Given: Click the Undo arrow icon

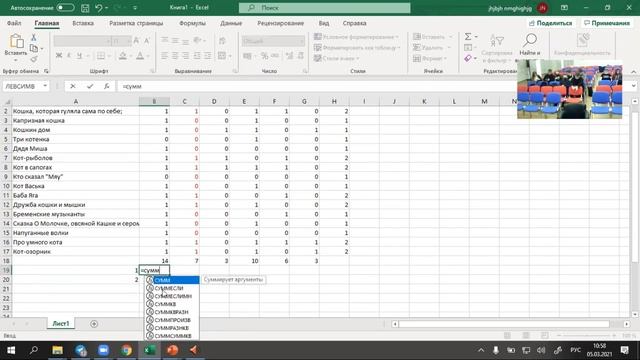Looking at the screenshot, I should click(x=98, y=8).
